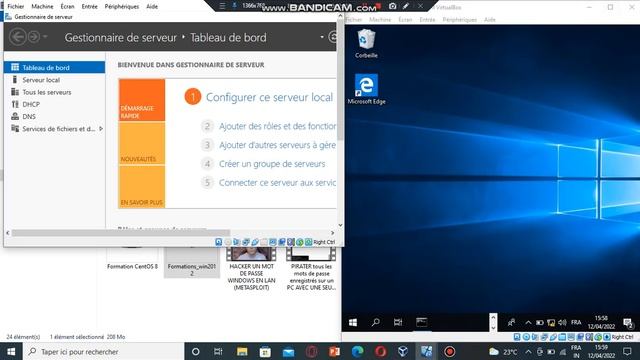Open Périphériques menu of right VM window
The width and height of the screenshot is (640, 360).
point(460,19)
